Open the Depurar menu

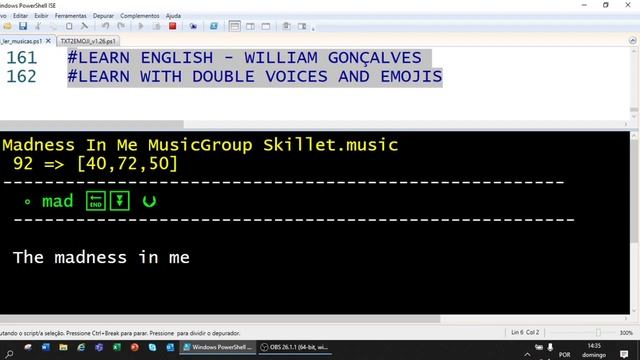click(x=103, y=16)
